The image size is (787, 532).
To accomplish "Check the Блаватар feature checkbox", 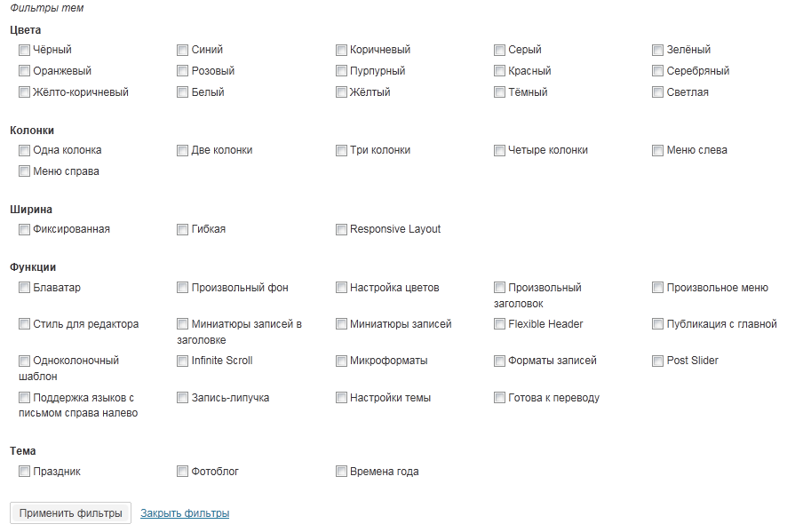I will [25, 288].
